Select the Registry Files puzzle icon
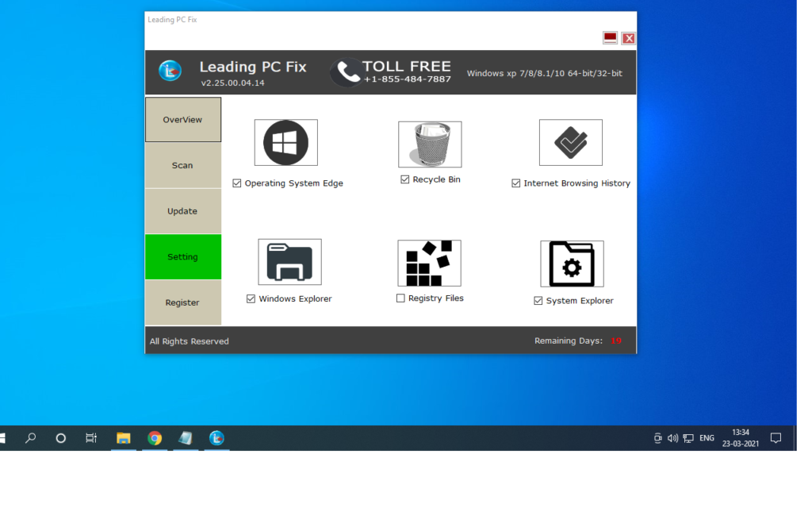 [x=429, y=262]
